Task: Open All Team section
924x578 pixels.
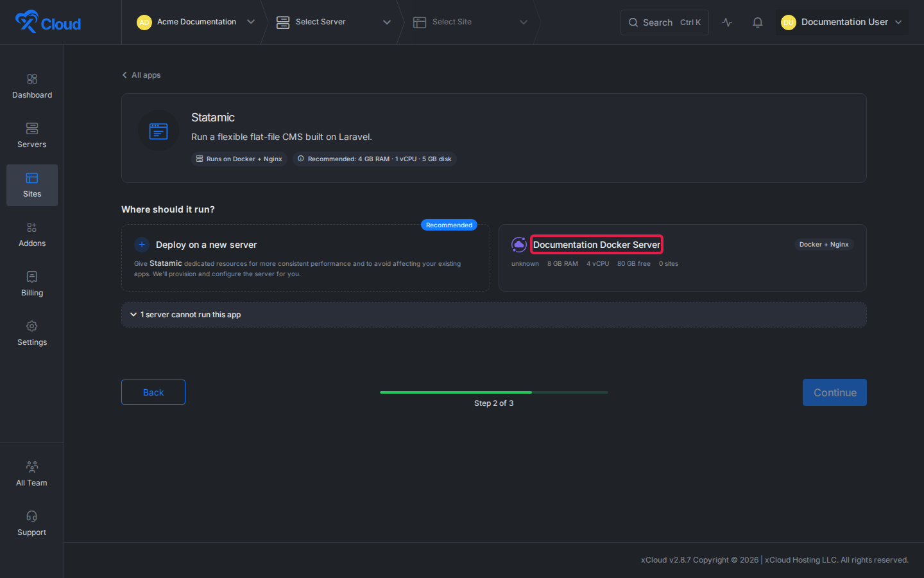Action: pyautogui.click(x=32, y=475)
